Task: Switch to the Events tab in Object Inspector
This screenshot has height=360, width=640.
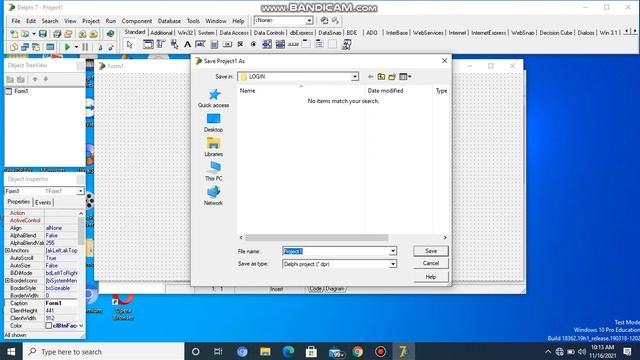Action: coord(43,202)
